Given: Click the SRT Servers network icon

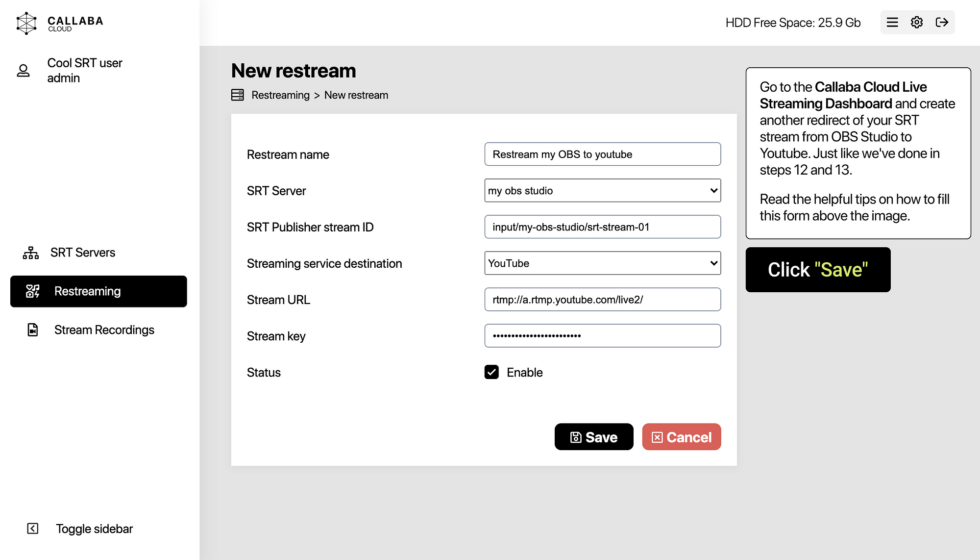Looking at the screenshot, I should click(x=31, y=253).
